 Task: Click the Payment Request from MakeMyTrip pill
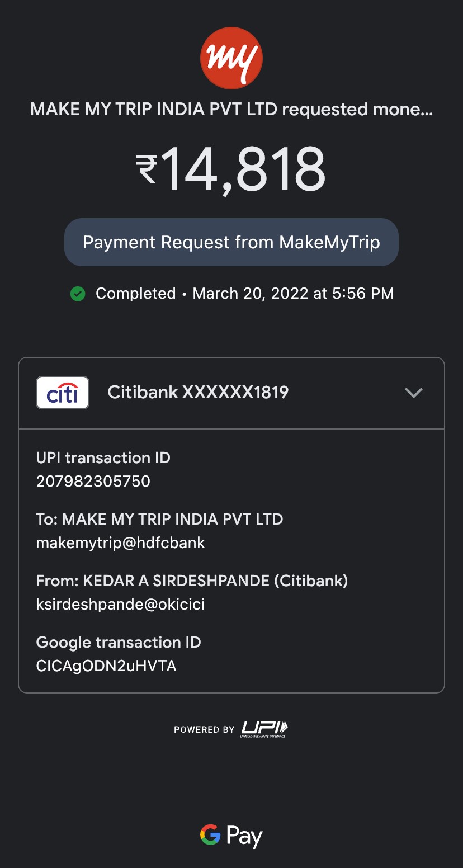(232, 242)
